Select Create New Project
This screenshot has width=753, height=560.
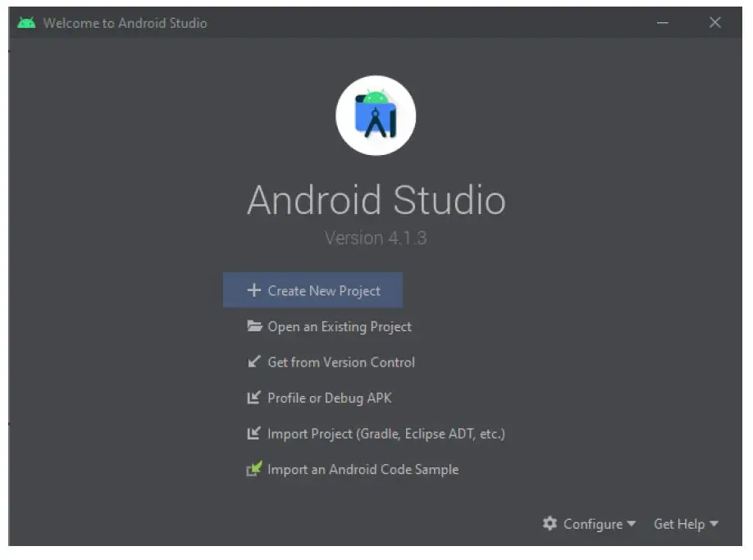pos(313,290)
